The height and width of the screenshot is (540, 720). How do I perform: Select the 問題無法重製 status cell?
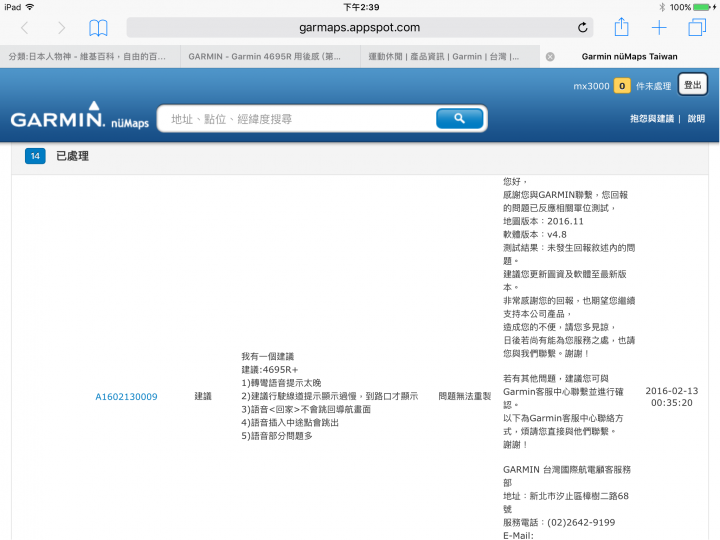click(x=465, y=396)
